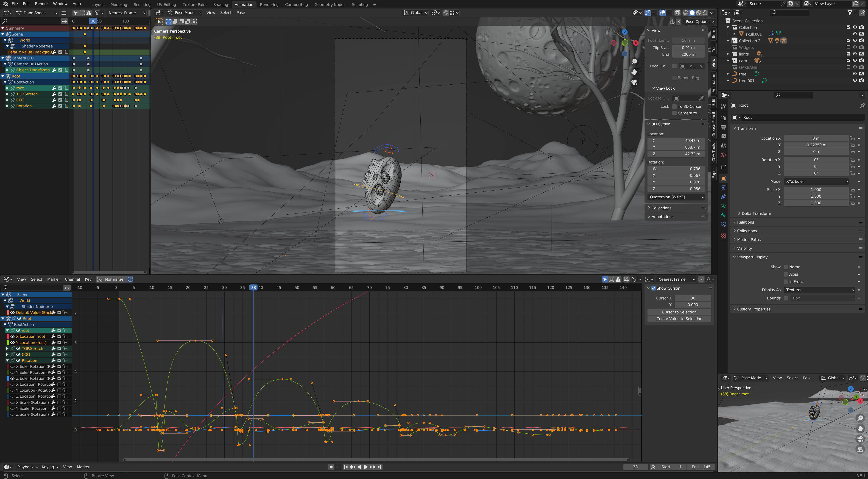The image size is (868, 479).
Task: Hide skull.001 in the outliner
Action: (855, 34)
